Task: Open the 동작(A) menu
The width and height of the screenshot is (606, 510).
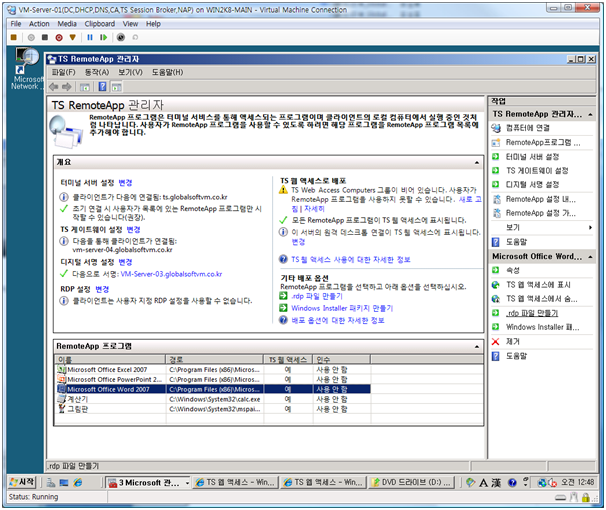Action: pyautogui.click(x=97, y=72)
